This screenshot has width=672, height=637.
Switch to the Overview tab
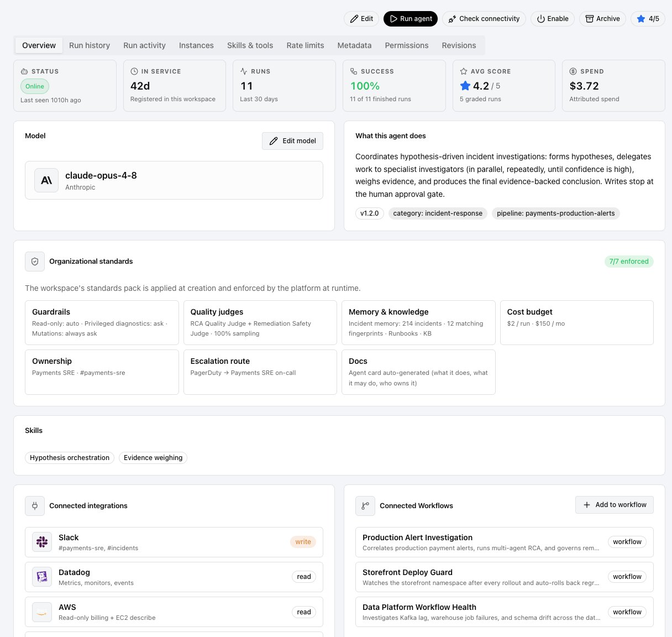tap(39, 45)
